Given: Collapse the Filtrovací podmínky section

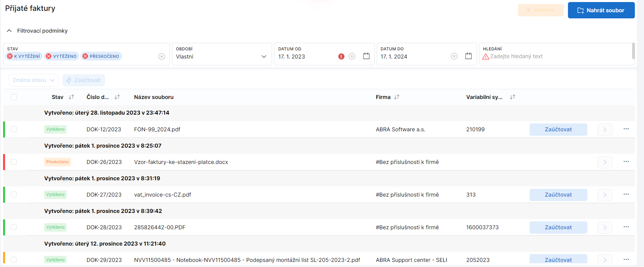Looking at the screenshot, I should 10,31.
